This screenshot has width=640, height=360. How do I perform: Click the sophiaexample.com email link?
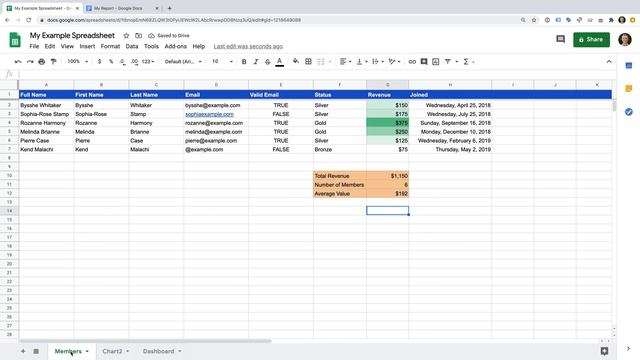tap(209, 114)
